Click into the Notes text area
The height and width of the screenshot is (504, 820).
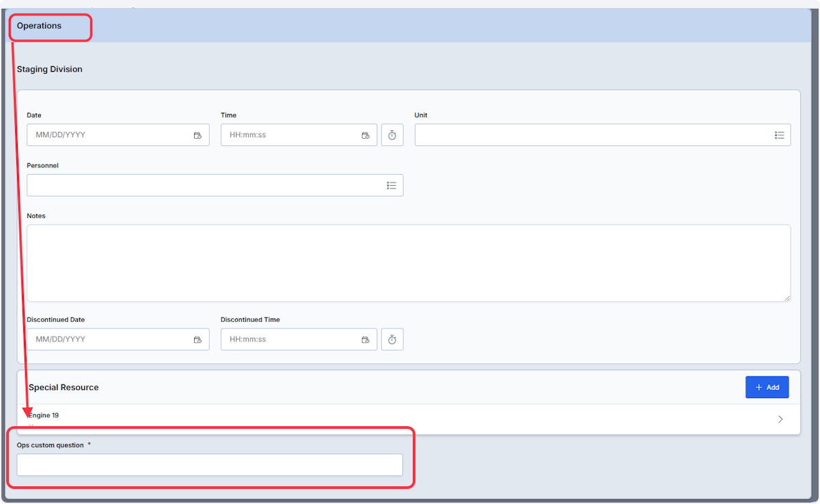coord(409,263)
